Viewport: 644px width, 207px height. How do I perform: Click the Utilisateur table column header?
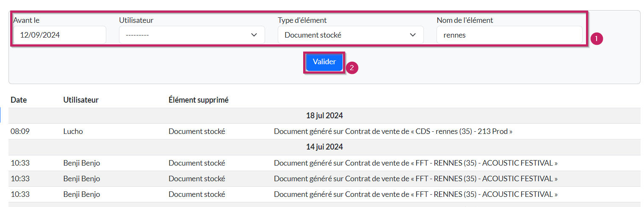pos(81,100)
